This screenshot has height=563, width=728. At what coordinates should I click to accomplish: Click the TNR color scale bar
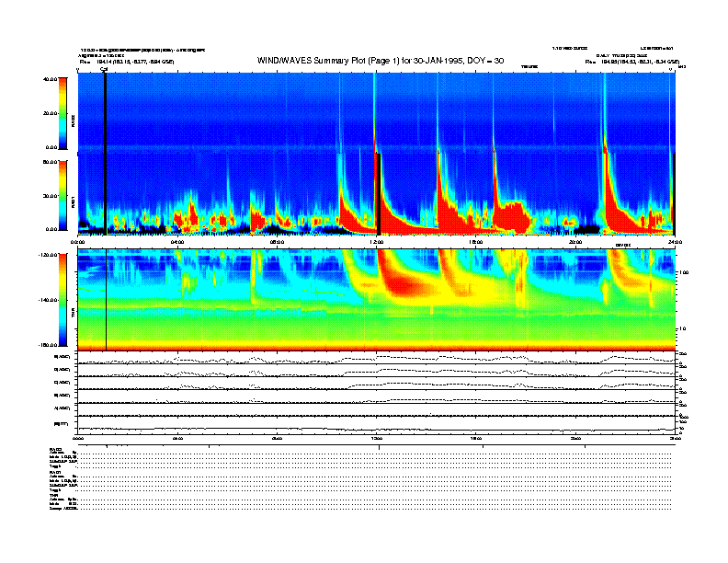[63, 300]
